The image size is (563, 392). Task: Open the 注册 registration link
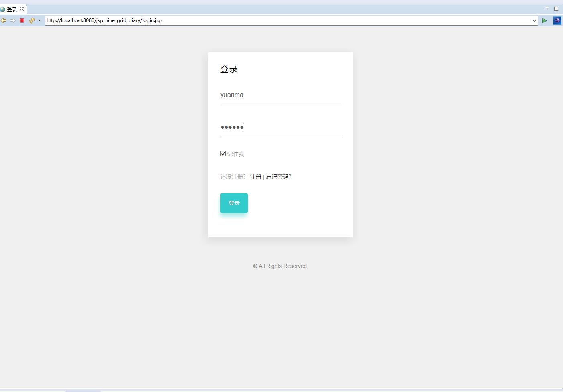[x=255, y=177]
